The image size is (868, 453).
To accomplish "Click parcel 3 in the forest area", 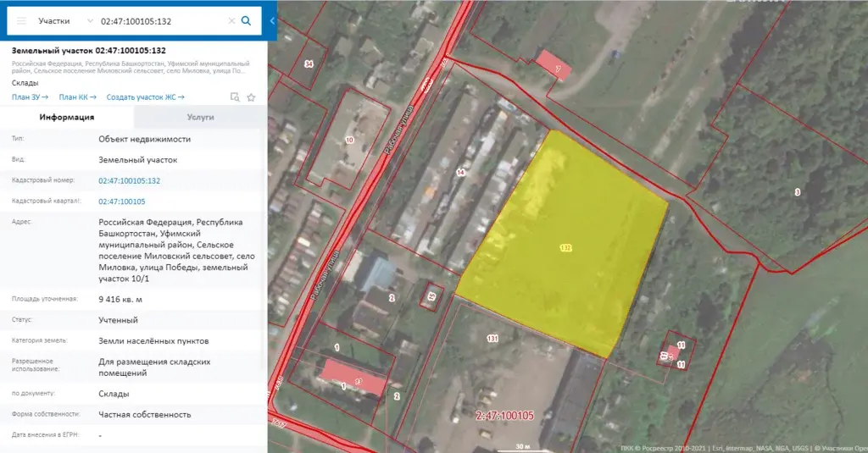I will pyautogui.click(x=797, y=193).
